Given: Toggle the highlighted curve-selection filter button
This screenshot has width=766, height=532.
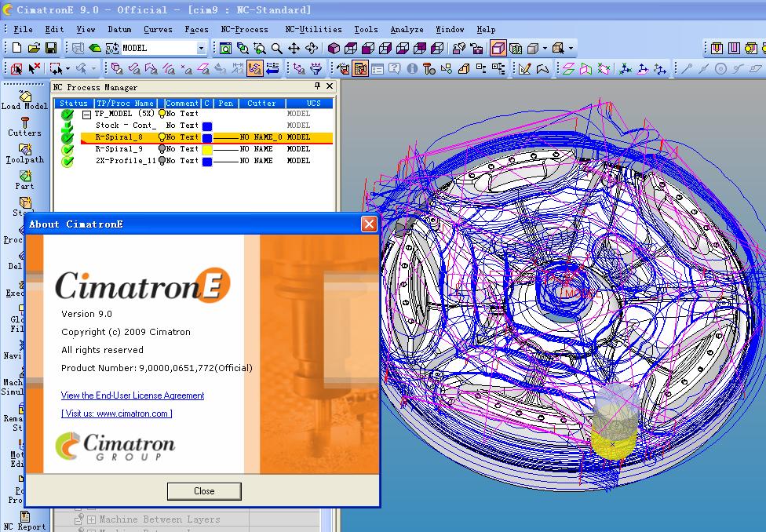Looking at the screenshot, I should 254,68.
